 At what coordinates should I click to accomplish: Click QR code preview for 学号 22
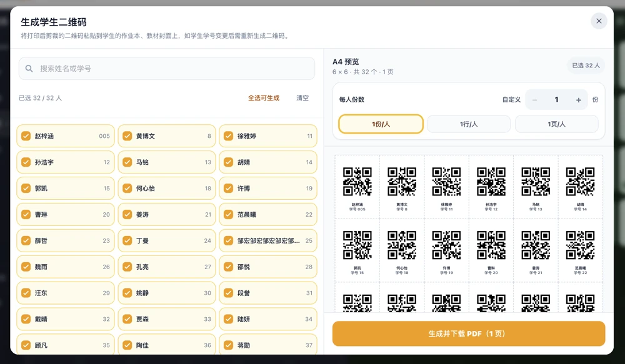[581, 245]
